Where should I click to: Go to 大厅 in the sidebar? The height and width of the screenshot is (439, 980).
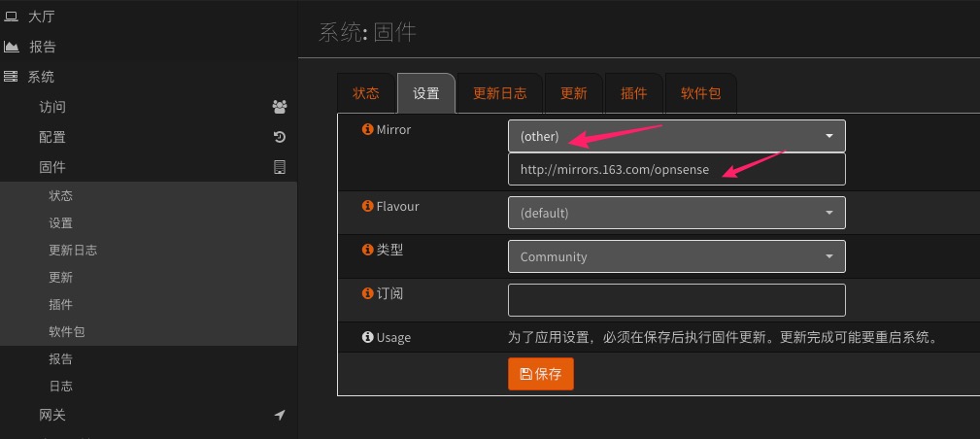tap(42, 17)
